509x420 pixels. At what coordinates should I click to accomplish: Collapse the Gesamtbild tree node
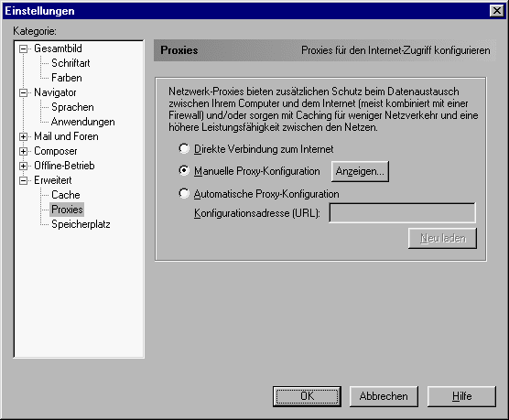pos(23,49)
